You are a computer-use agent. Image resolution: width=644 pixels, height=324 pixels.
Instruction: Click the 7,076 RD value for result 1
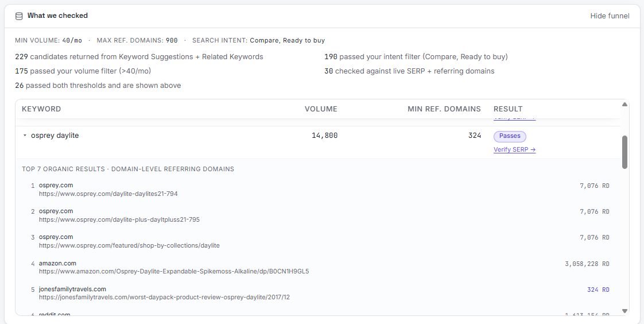tap(595, 186)
